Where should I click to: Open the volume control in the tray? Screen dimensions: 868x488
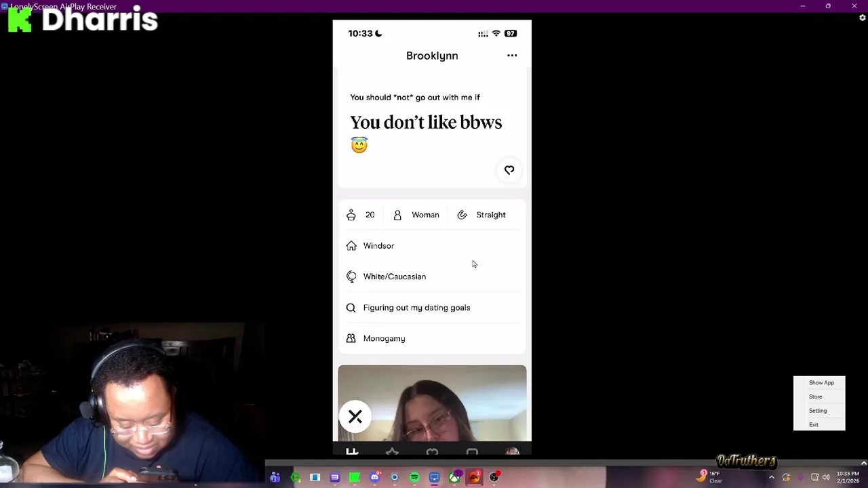pos(826,477)
